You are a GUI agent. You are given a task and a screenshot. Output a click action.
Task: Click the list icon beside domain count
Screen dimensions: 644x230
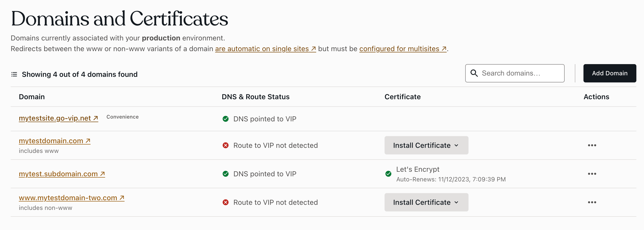tap(14, 74)
